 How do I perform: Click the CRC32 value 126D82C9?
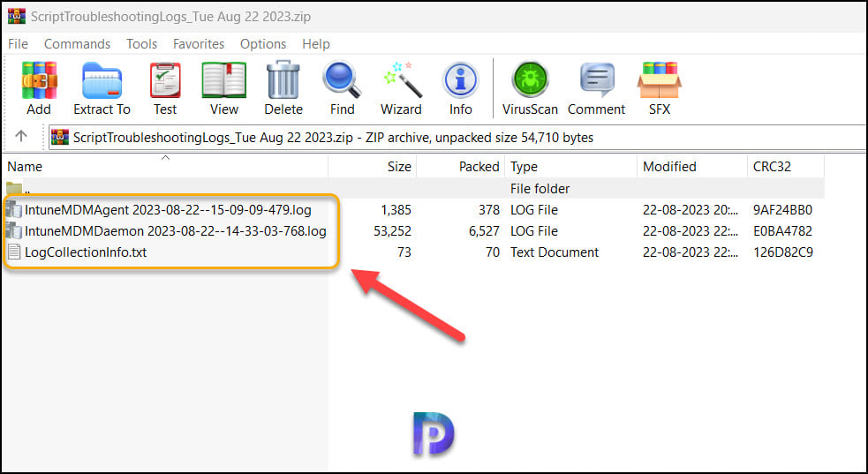tap(782, 252)
